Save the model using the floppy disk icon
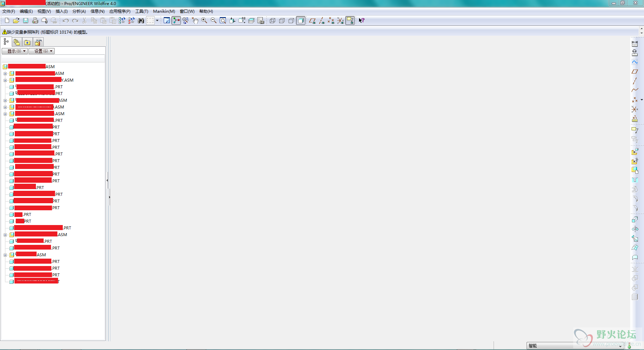Viewport: 644px width, 350px height. click(26, 20)
